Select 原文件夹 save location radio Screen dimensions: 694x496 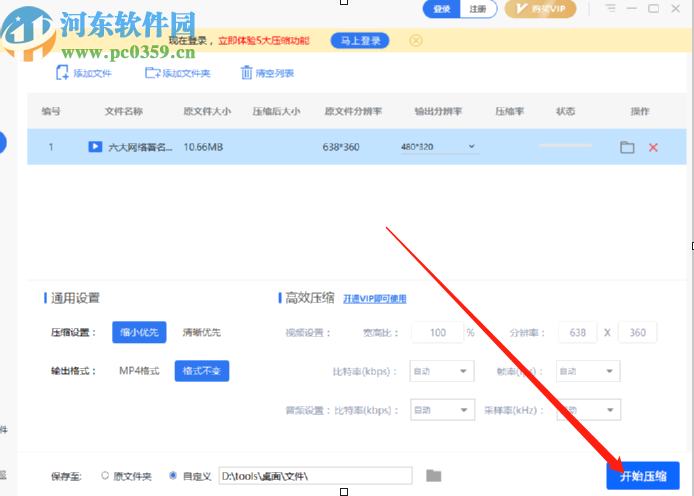(105, 476)
